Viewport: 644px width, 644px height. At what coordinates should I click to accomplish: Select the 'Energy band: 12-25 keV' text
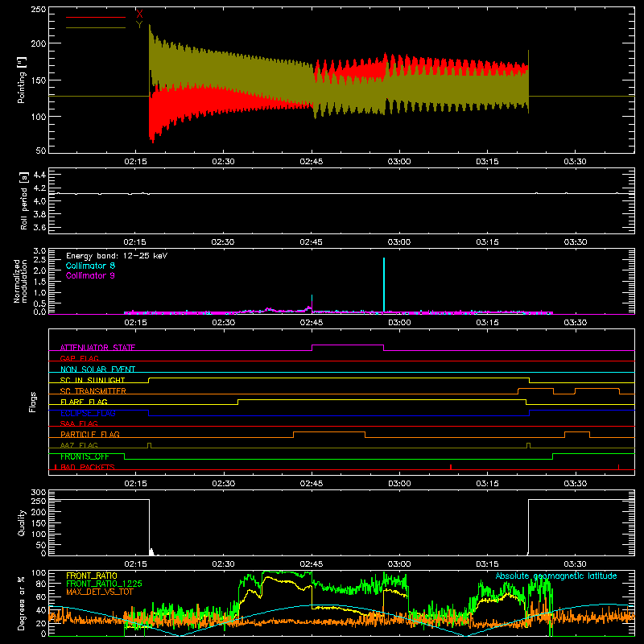[117, 256]
